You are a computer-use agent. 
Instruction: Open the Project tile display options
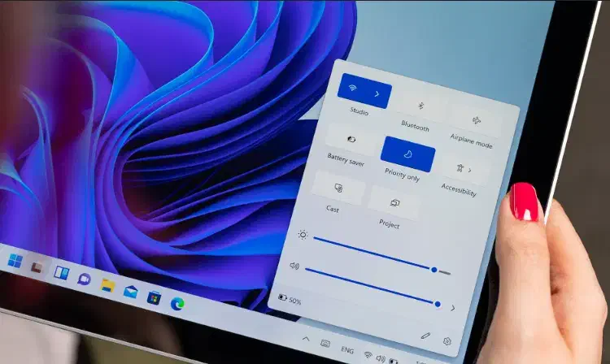[394, 203]
